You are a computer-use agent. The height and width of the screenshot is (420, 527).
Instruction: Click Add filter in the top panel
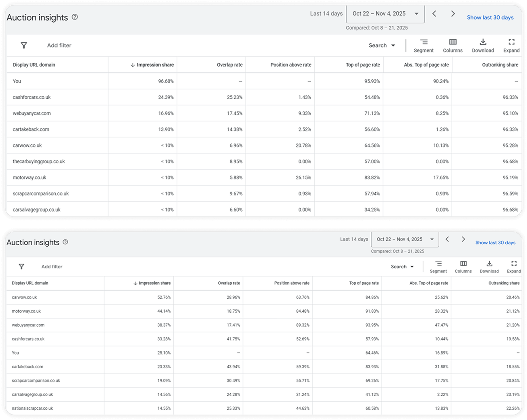click(x=59, y=45)
